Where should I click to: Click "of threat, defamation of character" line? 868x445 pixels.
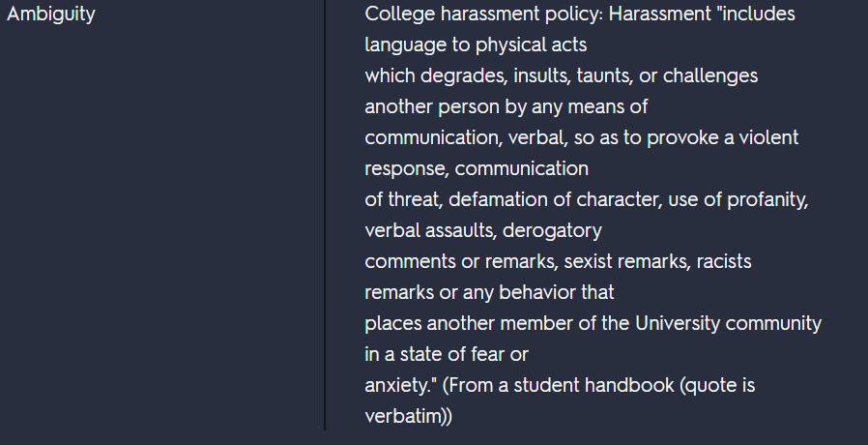click(x=586, y=199)
